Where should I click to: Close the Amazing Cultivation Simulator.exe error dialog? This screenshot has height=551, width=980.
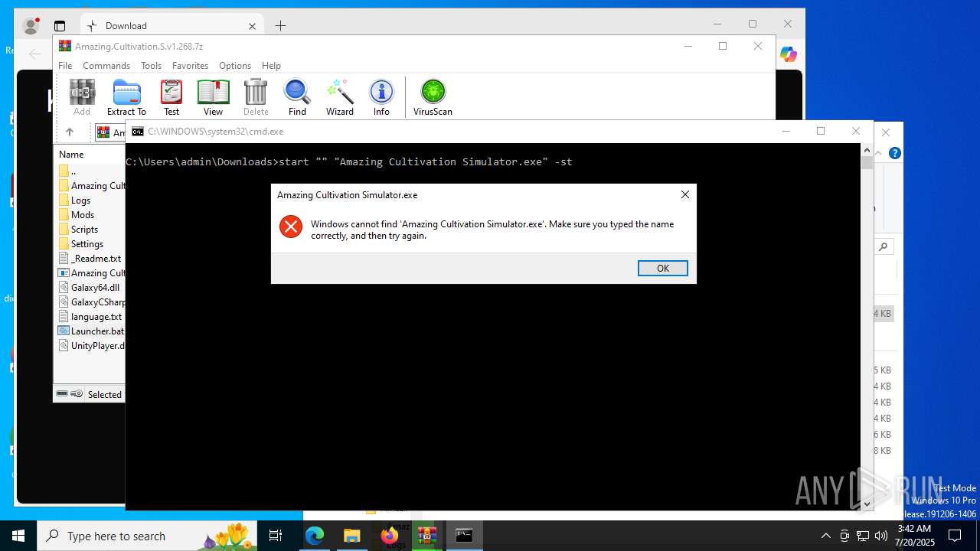685,194
